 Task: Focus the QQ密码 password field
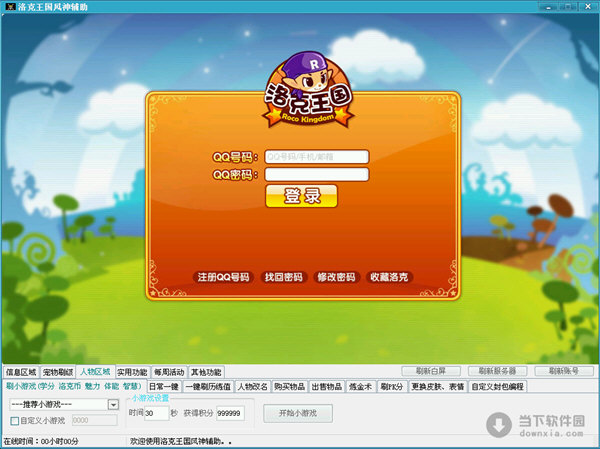click(317, 175)
